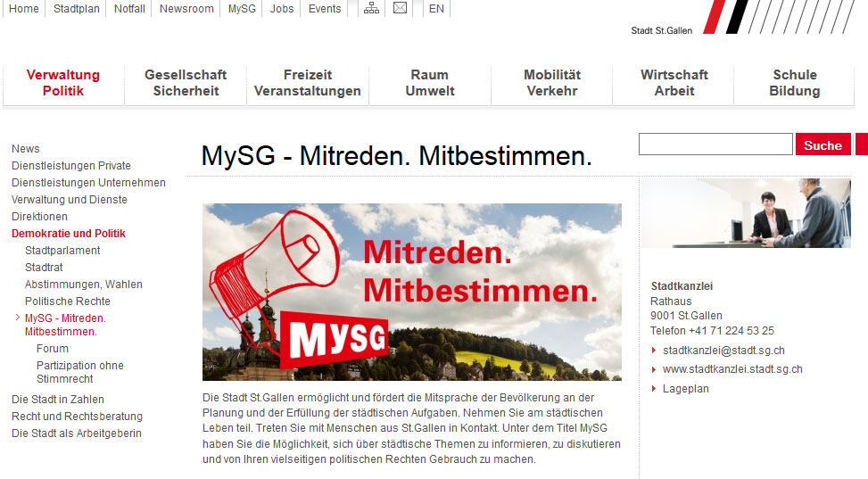Viewport: 868px width, 479px height.
Task: Open MySG in top bar
Action: (242, 9)
